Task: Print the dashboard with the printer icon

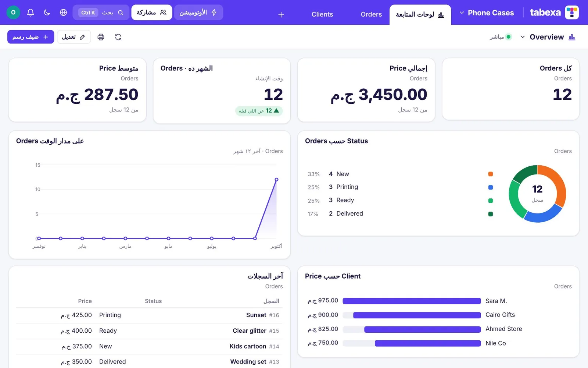Action: [101, 37]
